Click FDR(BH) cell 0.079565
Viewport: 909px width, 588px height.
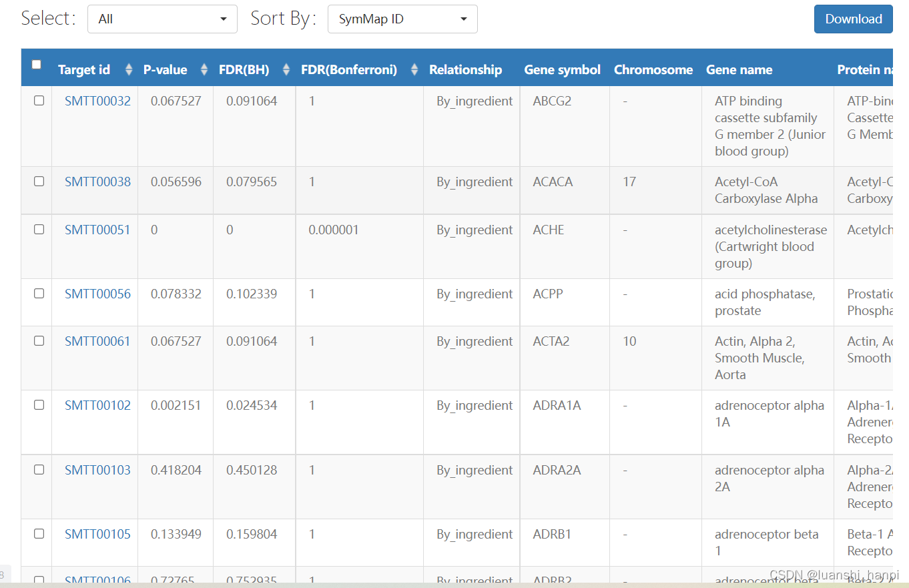pos(252,182)
